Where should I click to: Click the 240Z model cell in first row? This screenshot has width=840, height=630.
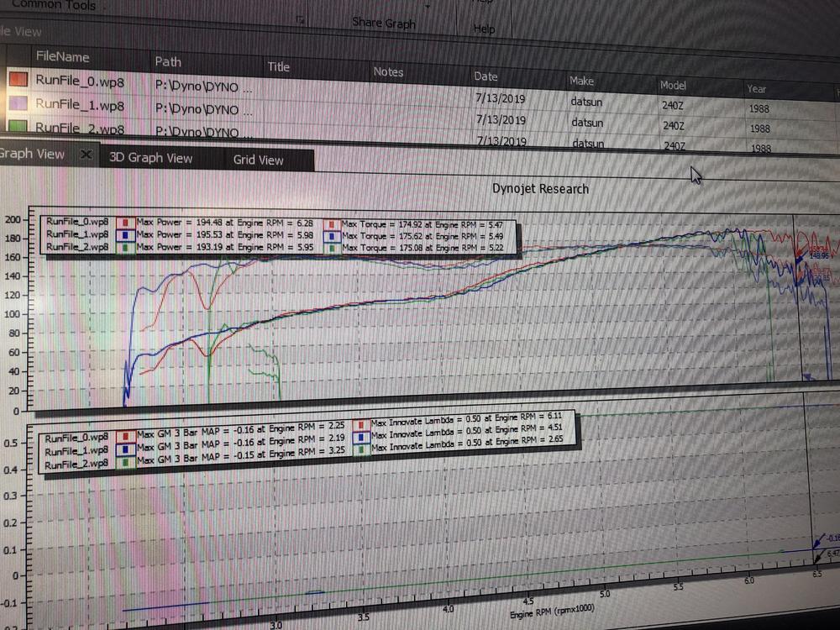(x=672, y=106)
